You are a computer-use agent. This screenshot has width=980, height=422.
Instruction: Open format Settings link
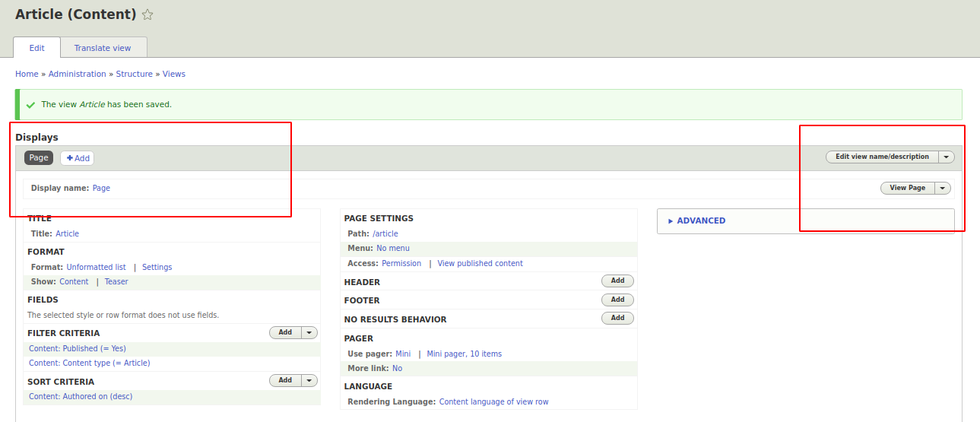point(157,267)
